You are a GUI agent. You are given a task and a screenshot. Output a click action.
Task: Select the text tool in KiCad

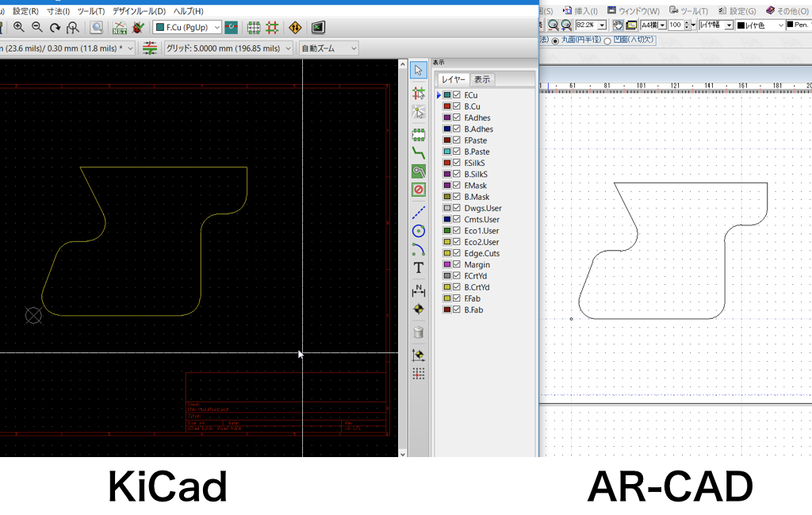[x=419, y=268]
